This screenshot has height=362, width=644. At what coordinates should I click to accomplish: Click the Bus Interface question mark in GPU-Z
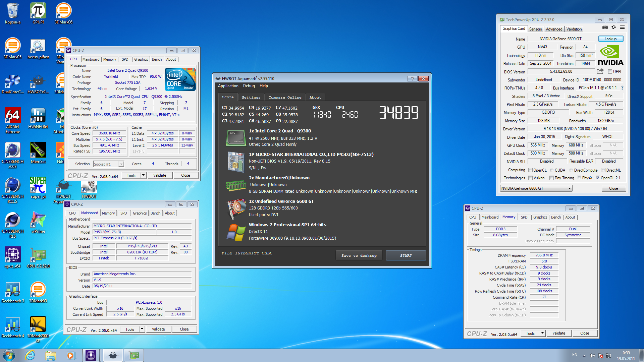pyautogui.click(x=622, y=88)
